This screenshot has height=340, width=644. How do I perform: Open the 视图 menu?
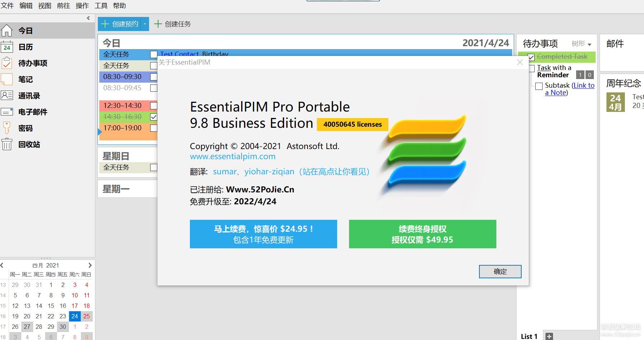(x=45, y=6)
